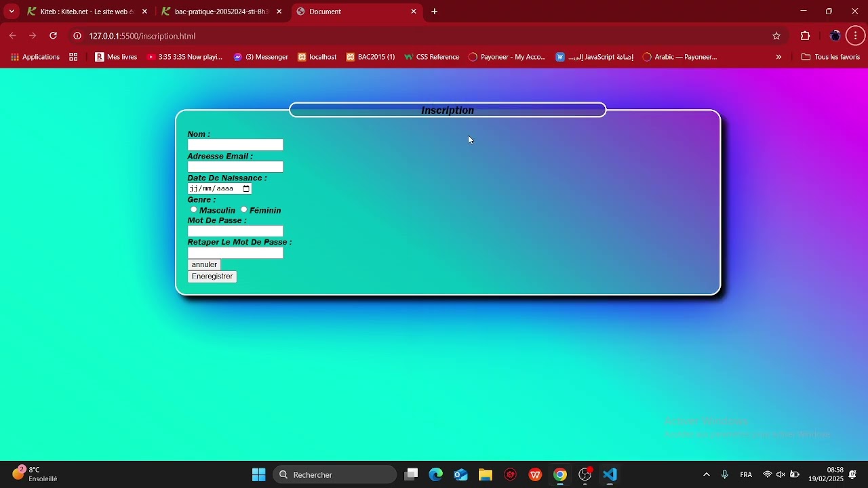Open a new browser tab

click(435, 12)
